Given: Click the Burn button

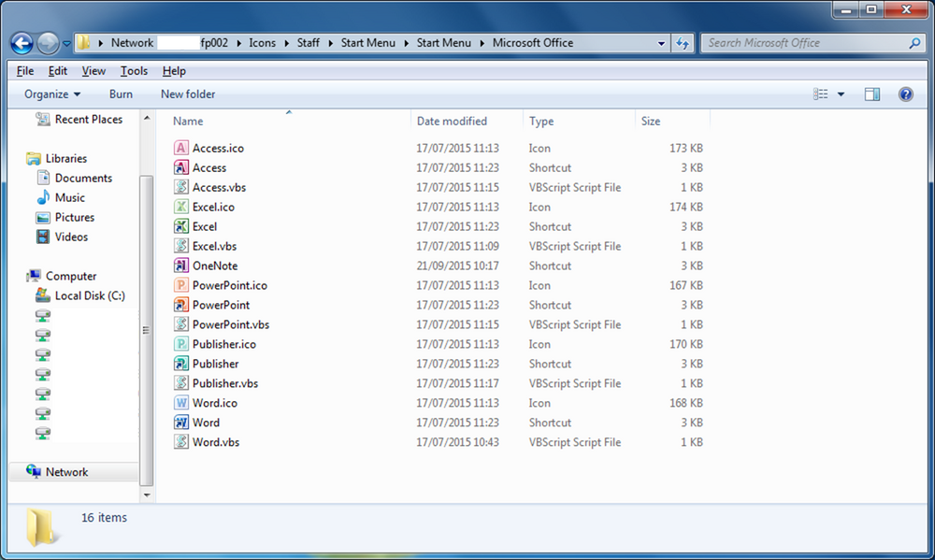Looking at the screenshot, I should tap(121, 94).
